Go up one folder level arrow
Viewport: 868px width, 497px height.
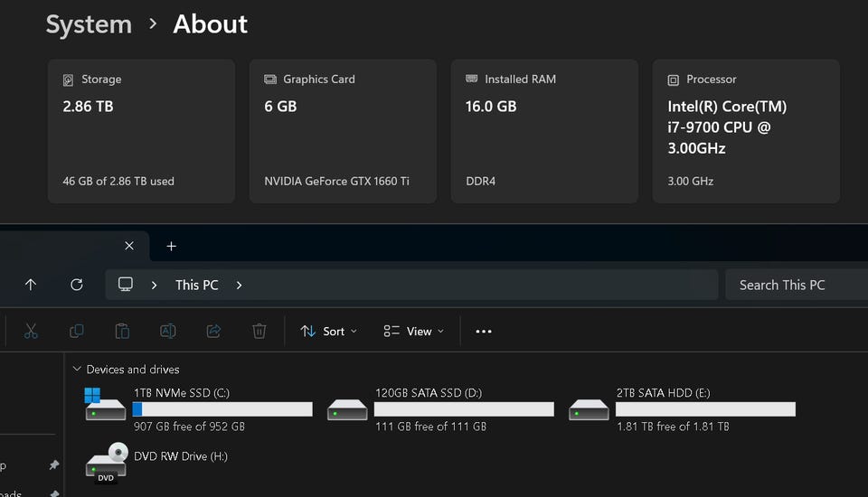(x=31, y=285)
